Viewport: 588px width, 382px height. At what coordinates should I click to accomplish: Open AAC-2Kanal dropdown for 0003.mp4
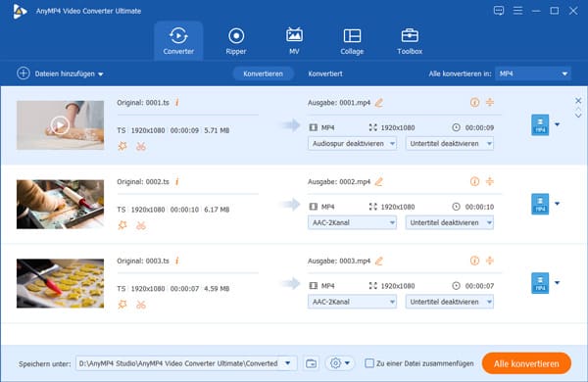352,302
